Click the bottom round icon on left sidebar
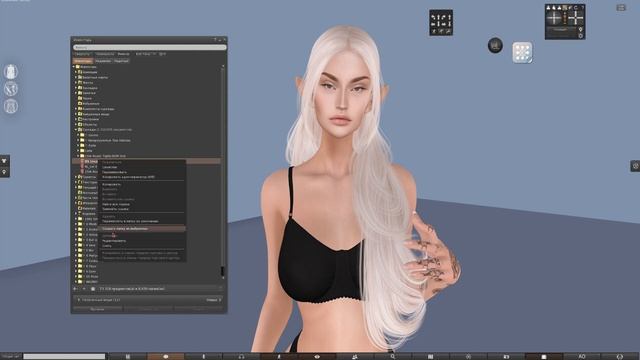The image size is (640, 360). pos(11,106)
